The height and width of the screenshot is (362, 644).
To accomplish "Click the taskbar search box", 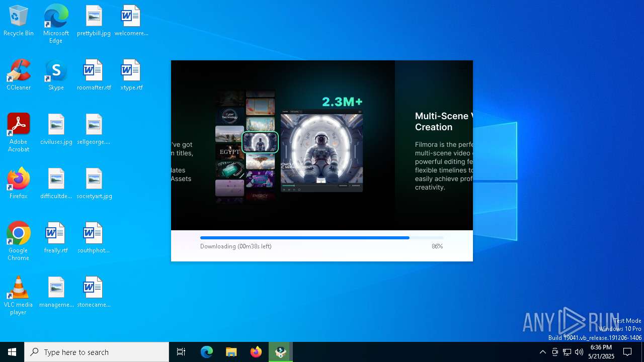I will click(97, 352).
